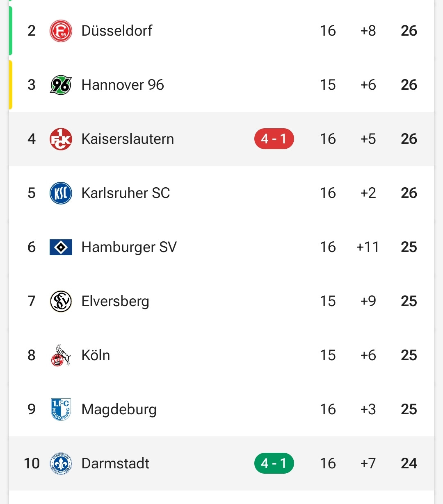The width and height of the screenshot is (443, 504).
Task: Open the green 4 - 1 Darmstadt result badge
Action: coord(274,463)
